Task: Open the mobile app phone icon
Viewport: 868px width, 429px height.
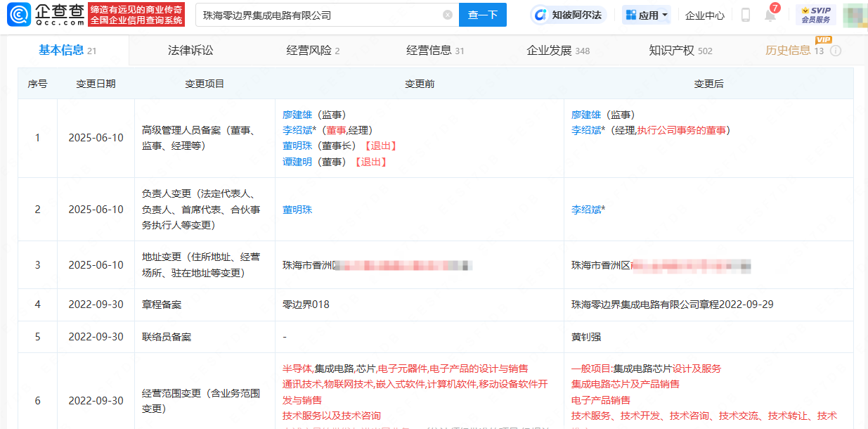Action: 745,15
